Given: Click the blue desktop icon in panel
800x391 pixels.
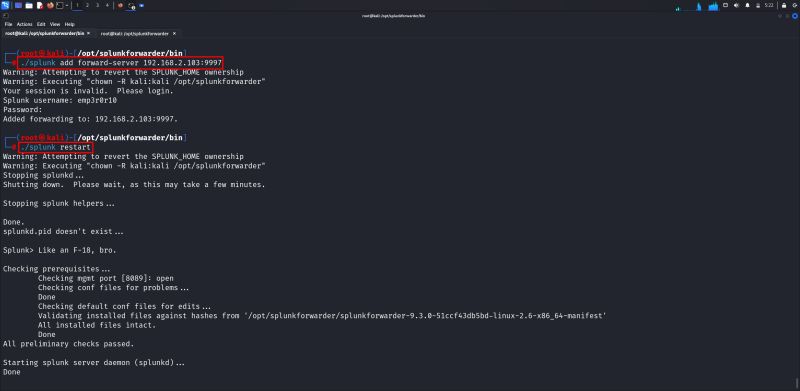Looking at the screenshot, I should point(18,6).
